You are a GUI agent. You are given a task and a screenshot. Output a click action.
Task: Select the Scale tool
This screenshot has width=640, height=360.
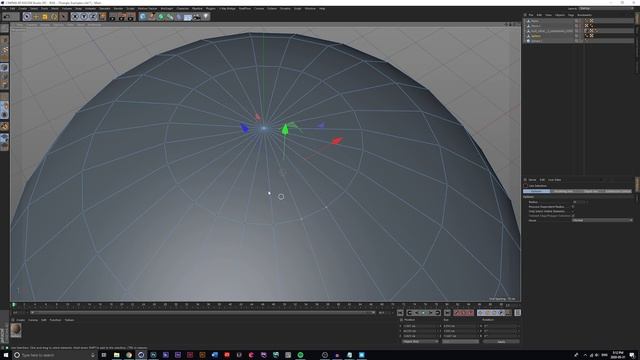(45, 17)
